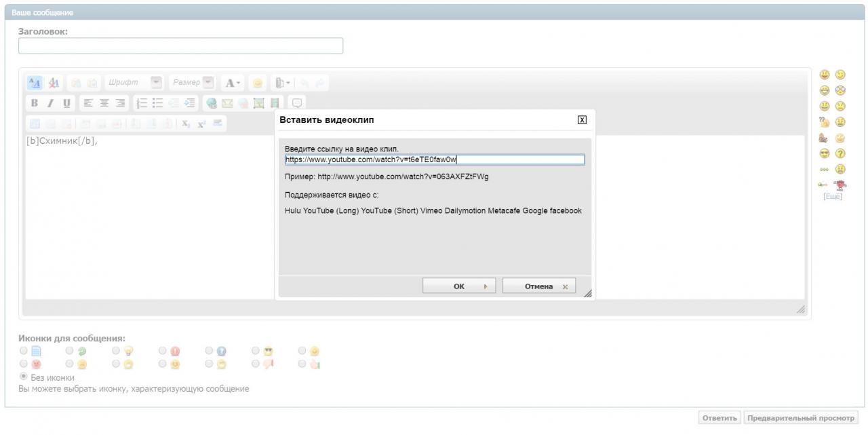Click the ordered list icon
Image resolution: width=868 pixels, height=435 pixels.
[x=142, y=103]
